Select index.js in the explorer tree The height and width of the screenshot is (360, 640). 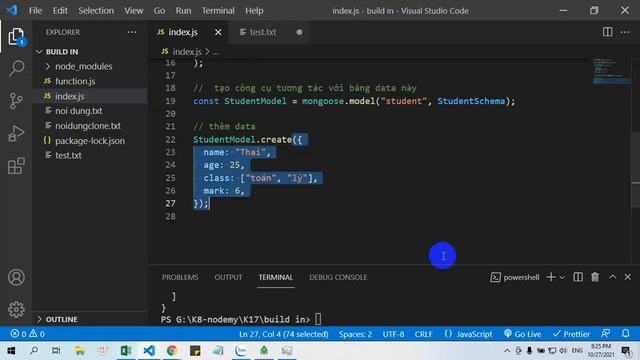click(70, 96)
